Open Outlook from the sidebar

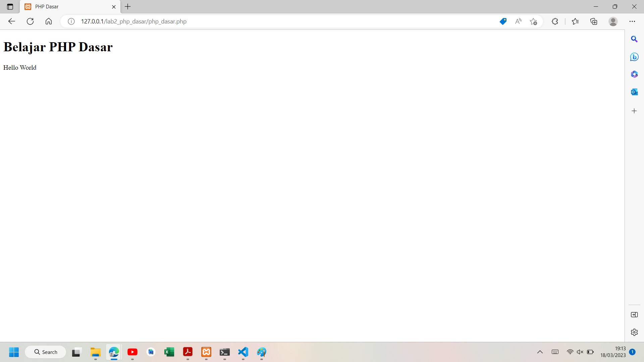click(634, 92)
